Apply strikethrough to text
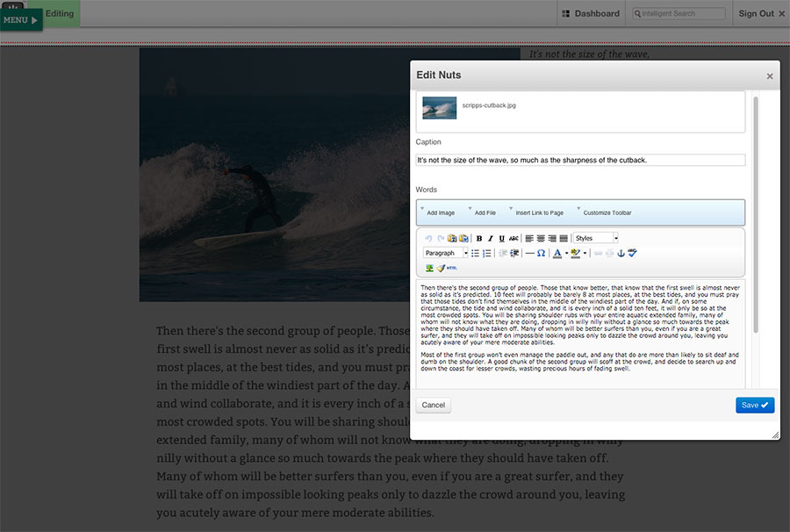Image resolution: width=790 pixels, height=532 pixels. coord(513,239)
